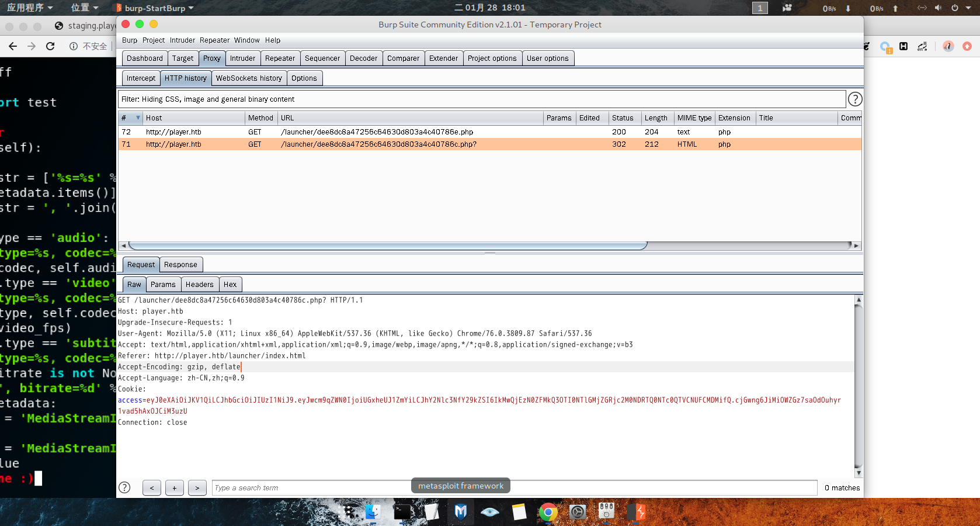Screen dimensions: 980x526
Task: Open the system menu dropdown arrow top-right
Action: click(x=968, y=8)
